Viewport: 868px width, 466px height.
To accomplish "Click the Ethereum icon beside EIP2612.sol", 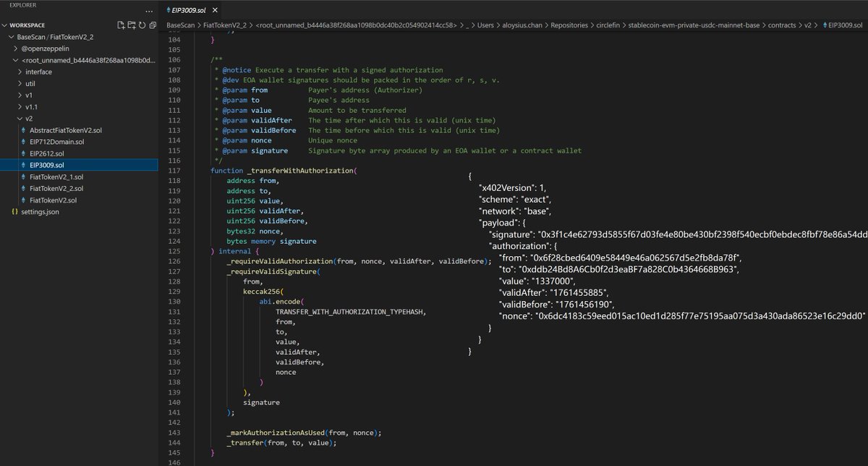I will [24, 153].
